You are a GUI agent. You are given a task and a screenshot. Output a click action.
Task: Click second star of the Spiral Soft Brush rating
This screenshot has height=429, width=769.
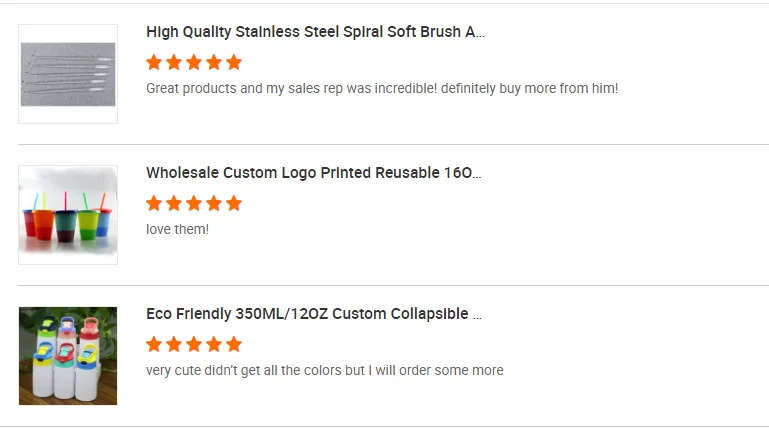pos(174,62)
